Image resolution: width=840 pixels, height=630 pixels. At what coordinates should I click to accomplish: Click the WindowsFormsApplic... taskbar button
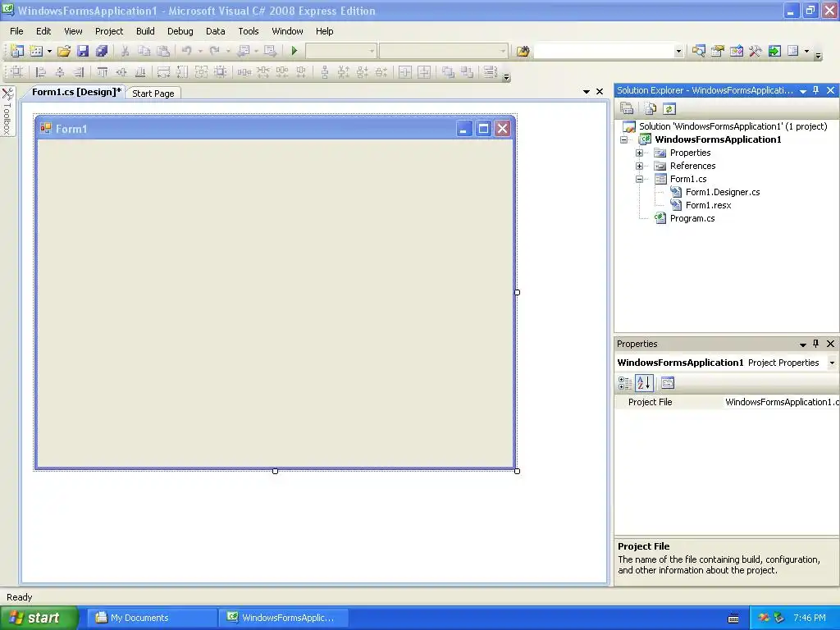click(x=283, y=618)
